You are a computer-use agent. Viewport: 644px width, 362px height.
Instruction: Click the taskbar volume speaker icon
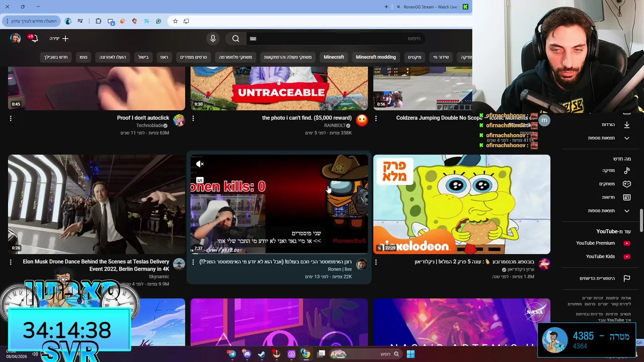(35, 354)
